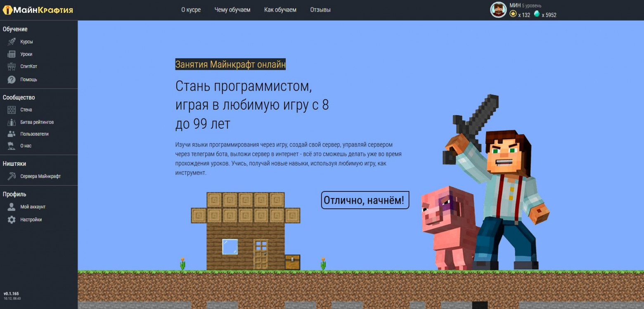
Task: Click the highlighted Занятия Майнкрафт онлайн heading
Action: pyautogui.click(x=230, y=64)
